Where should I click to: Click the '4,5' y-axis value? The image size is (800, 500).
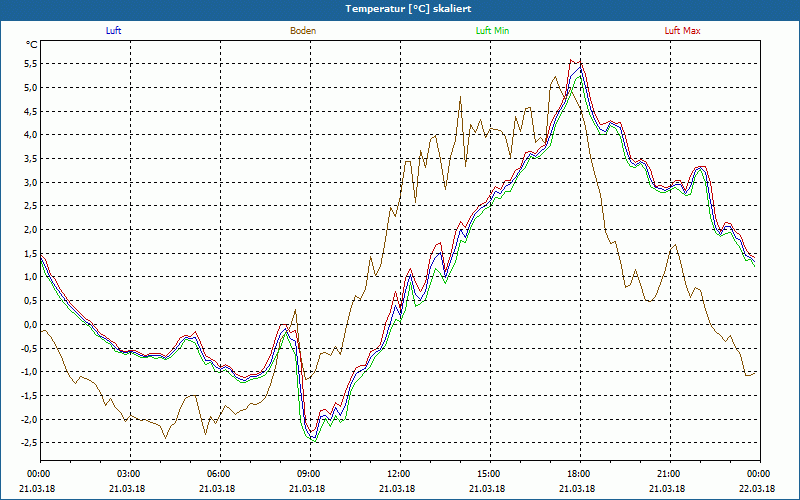(31, 111)
